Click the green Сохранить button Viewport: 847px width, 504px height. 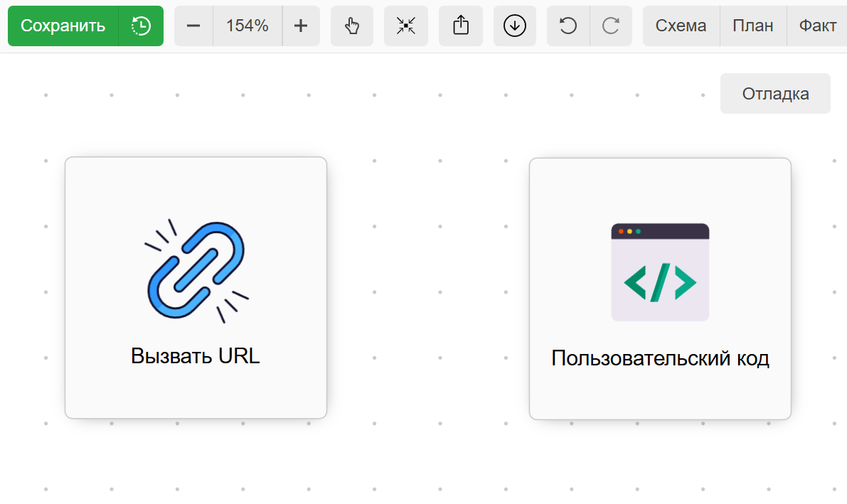click(63, 26)
